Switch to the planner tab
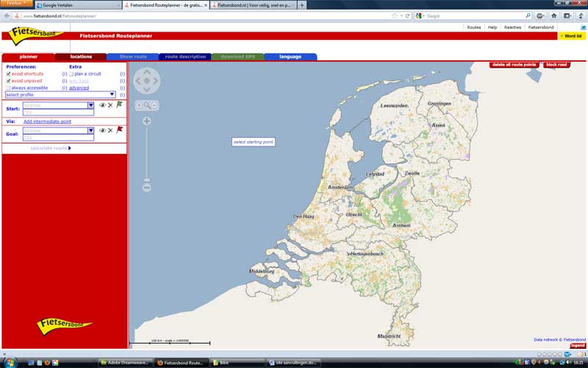 [x=29, y=57]
